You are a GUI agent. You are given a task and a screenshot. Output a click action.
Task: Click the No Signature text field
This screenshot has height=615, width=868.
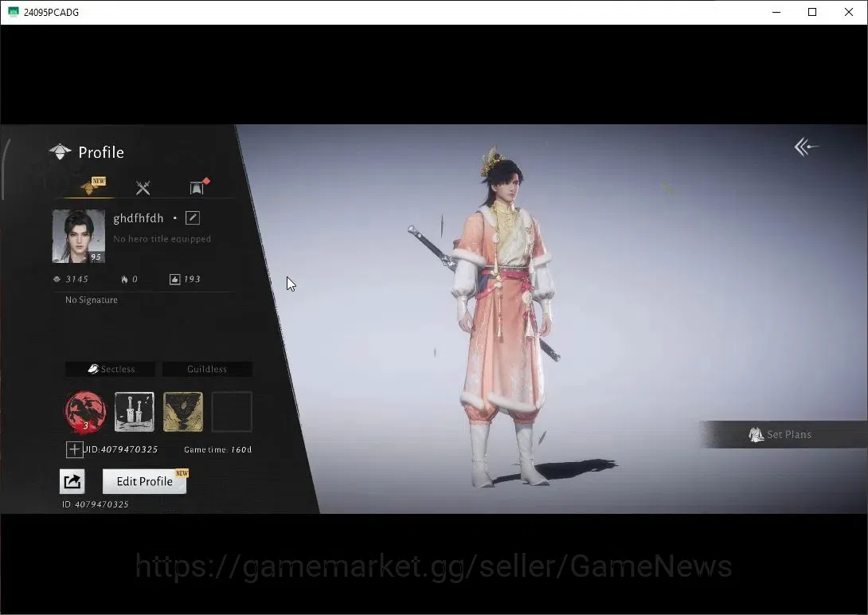point(92,300)
